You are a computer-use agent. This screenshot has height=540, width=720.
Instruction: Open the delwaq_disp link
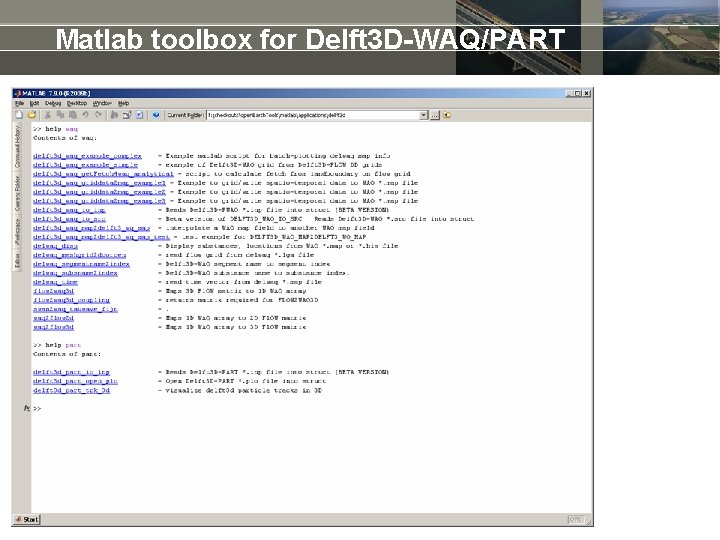[x=56, y=246]
